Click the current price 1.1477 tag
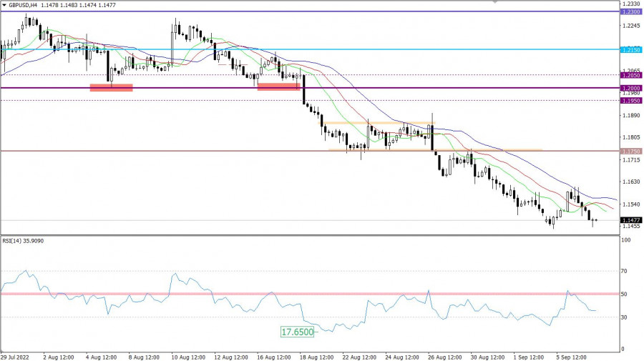This screenshot has width=644, height=361. pyautogui.click(x=630, y=220)
